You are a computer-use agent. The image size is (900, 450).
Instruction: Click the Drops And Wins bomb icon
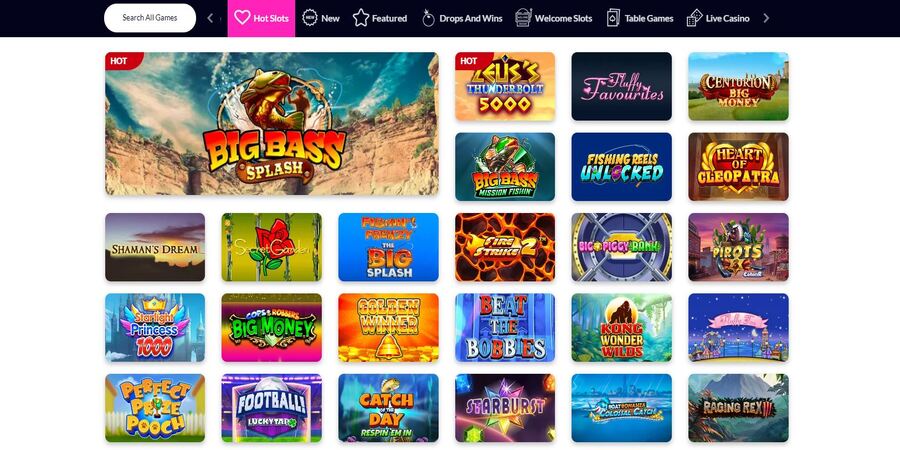(428, 18)
